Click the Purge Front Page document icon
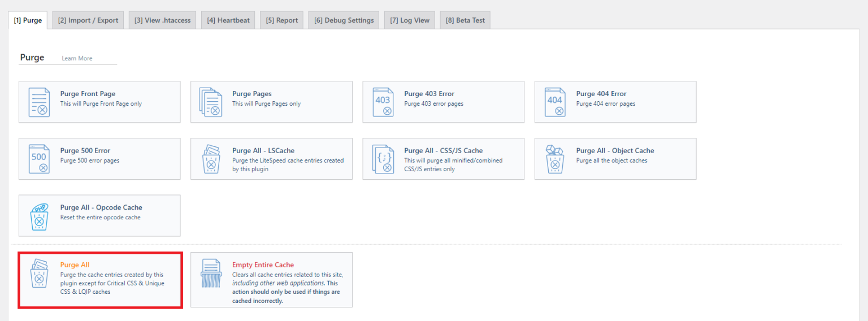868x321 pixels. click(x=39, y=102)
